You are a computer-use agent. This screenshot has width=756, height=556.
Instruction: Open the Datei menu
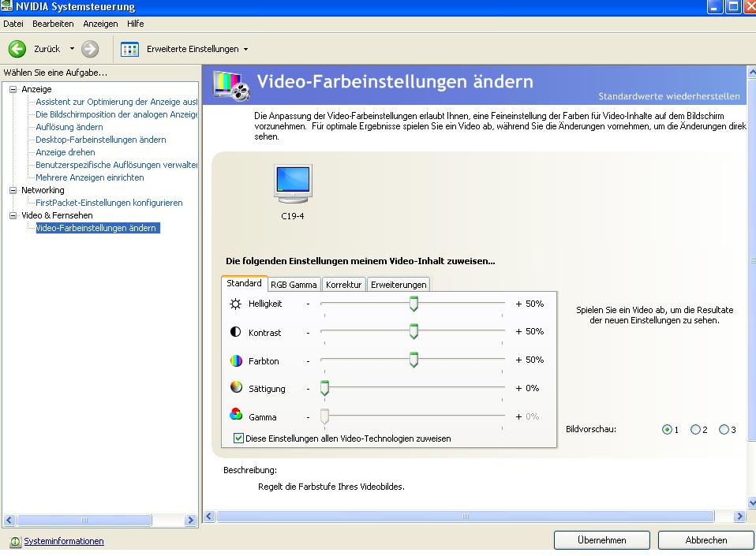tap(13, 24)
